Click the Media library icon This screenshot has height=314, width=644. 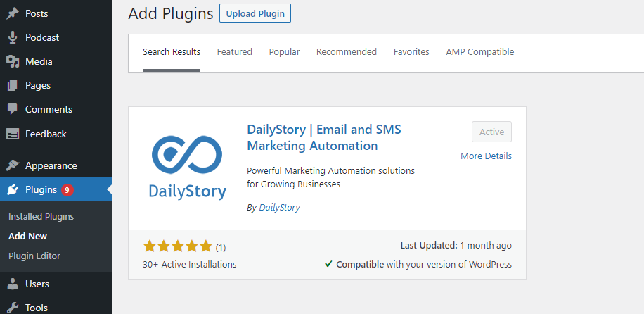pos(13,62)
